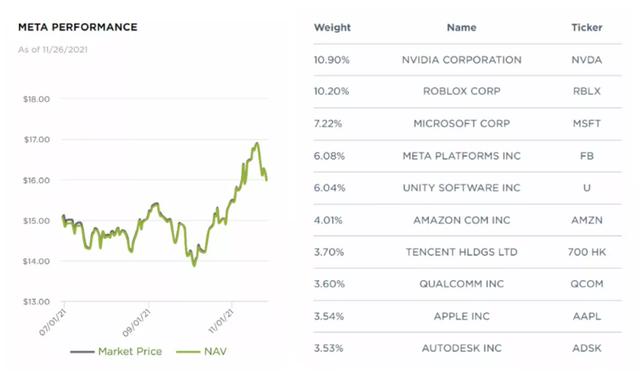This screenshot has width=640, height=373.
Task: Click the META PERFORMANCE chart title
Action: (78, 27)
